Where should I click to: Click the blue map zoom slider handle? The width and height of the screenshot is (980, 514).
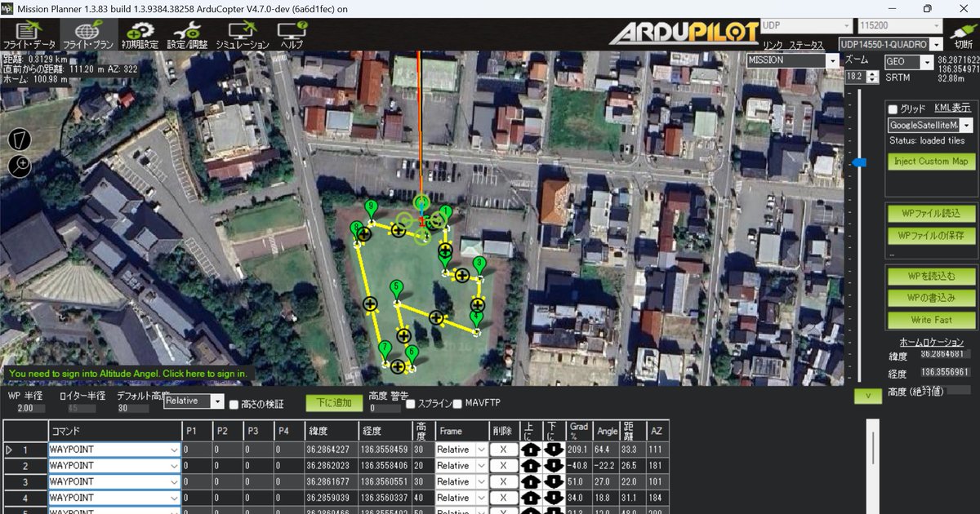pos(858,163)
